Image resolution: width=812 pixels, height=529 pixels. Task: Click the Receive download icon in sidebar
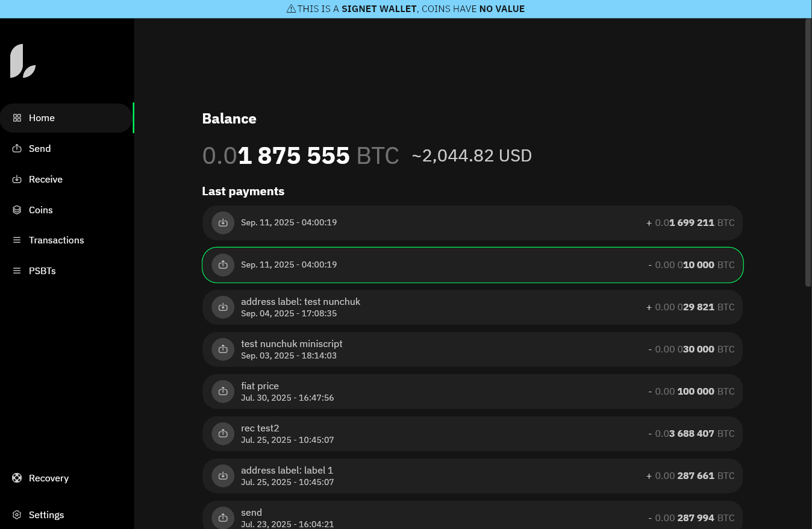pos(17,180)
